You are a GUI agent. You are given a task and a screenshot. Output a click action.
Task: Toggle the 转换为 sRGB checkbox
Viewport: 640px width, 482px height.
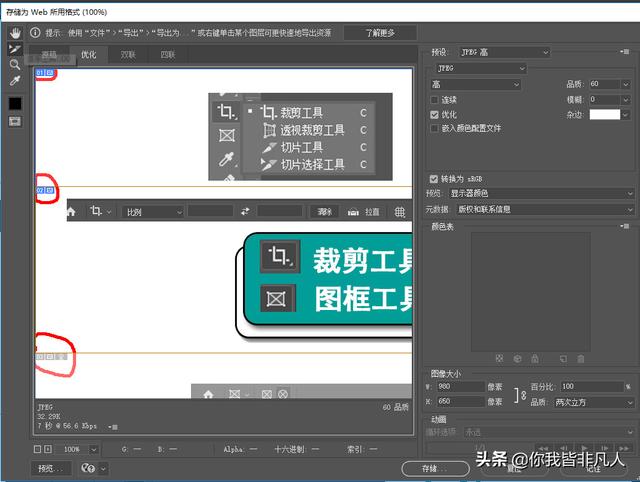tap(434, 177)
